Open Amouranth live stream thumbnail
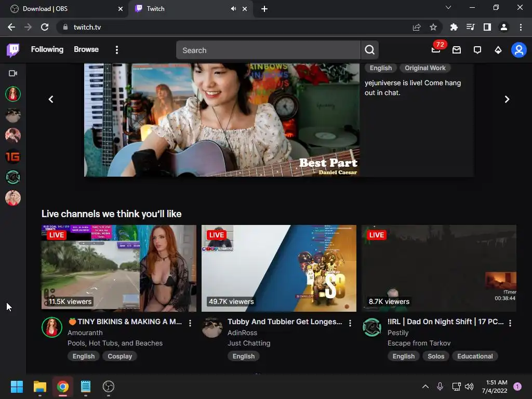The width and height of the screenshot is (532, 399). [x=119, y=268]
